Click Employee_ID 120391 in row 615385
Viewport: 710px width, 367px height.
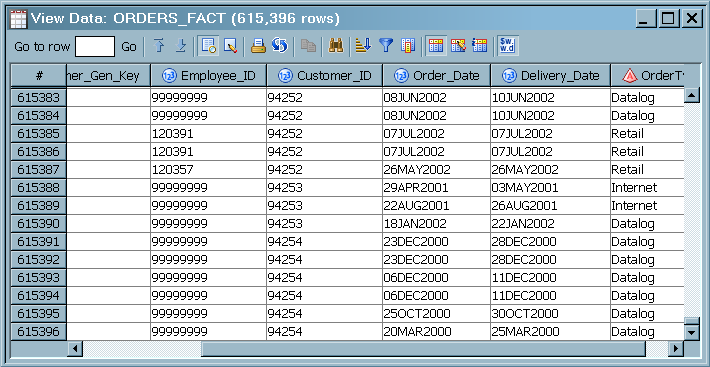[x=208, y=134]
